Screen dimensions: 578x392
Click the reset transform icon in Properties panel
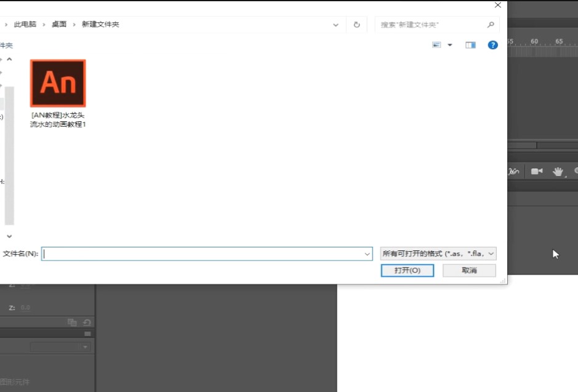(87, 322)
